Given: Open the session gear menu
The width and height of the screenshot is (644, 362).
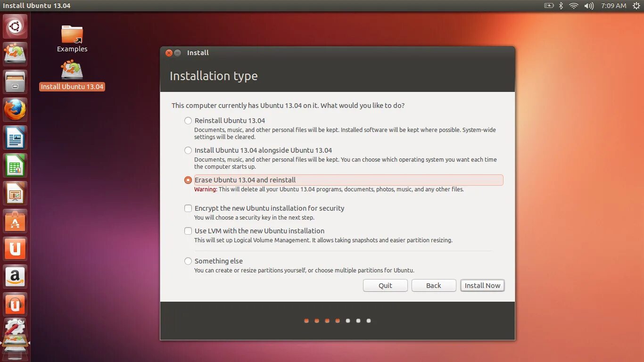Looking at the screenshot, I should [x=636, y=6].
